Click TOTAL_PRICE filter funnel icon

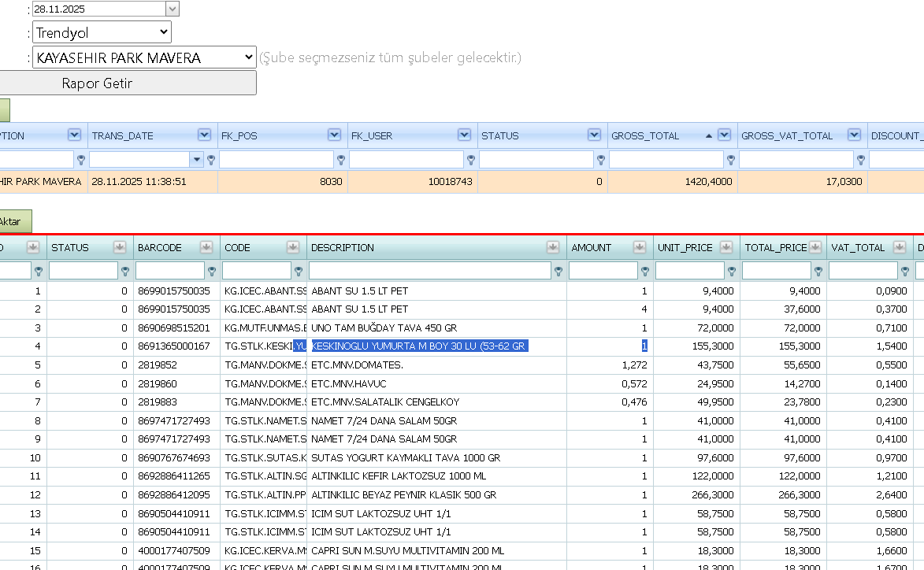tap(818, 272)
